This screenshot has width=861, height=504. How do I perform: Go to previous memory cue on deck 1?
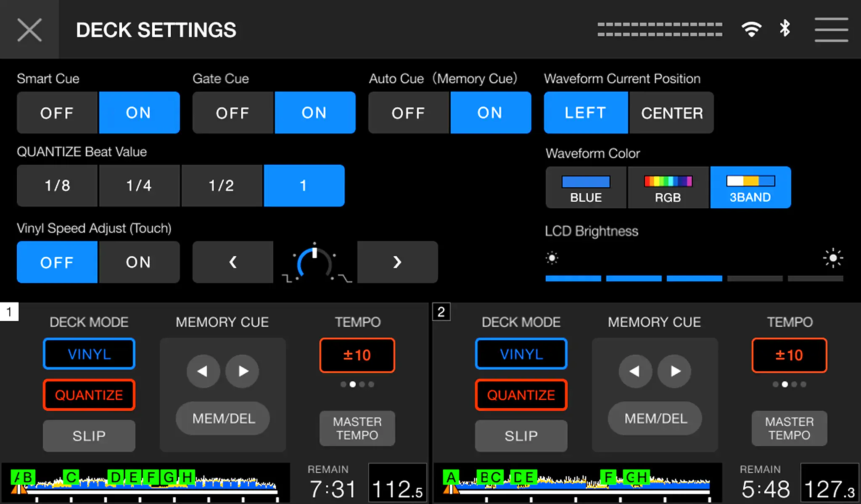pos(203,371)
